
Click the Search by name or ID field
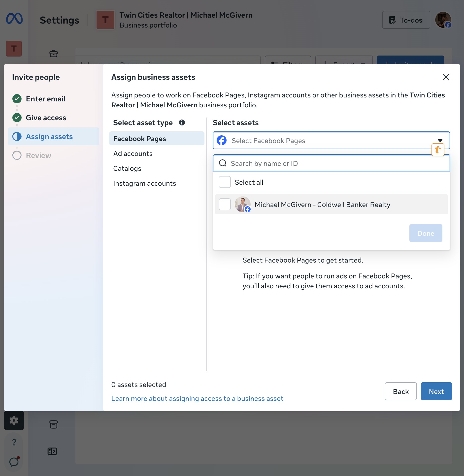pos(331,163)
